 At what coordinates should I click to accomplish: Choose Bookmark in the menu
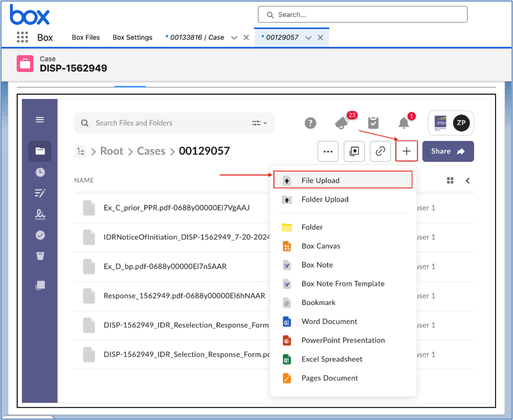(x=343, y=303)
